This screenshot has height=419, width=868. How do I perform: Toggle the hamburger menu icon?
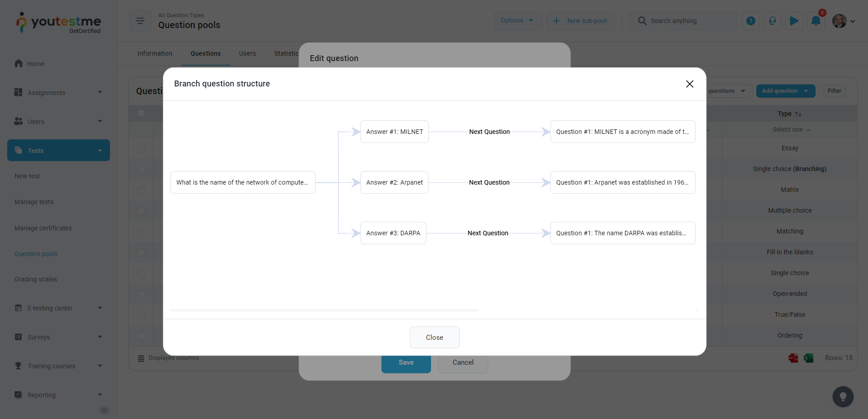click(140, 21)
